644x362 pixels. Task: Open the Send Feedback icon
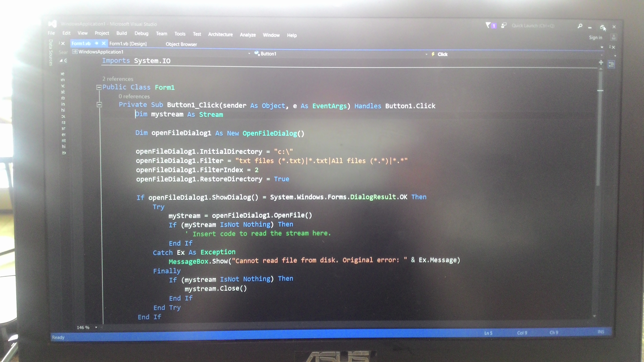tap(504, 25)
